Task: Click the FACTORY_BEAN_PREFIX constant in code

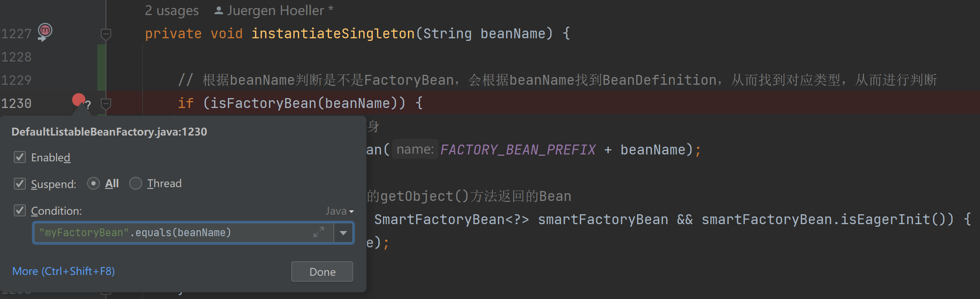Action: click(518, 150)
